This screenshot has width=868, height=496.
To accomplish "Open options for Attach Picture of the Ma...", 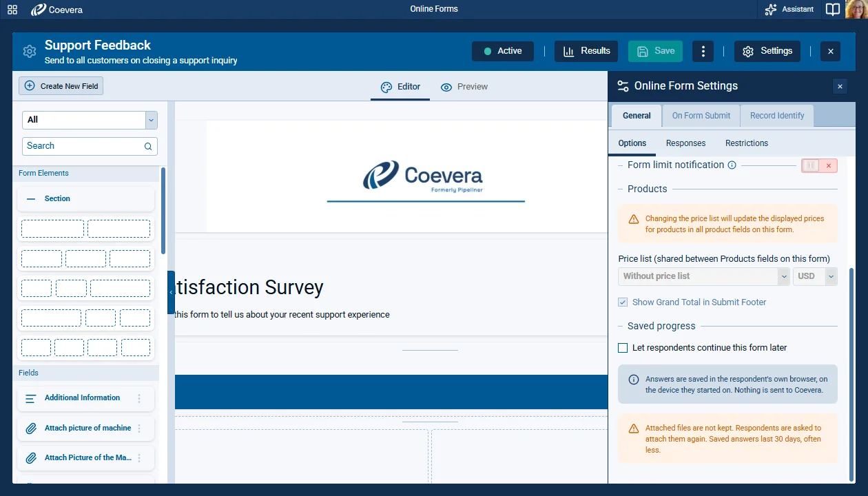I will tap(139, 458).
